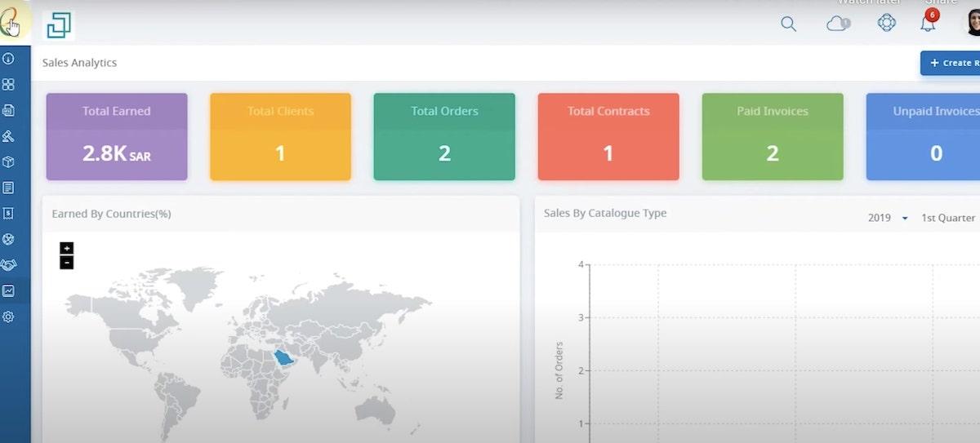Zoom out on the world map
The height and width of the screenshot is (443, 980).
click(67, 263)
